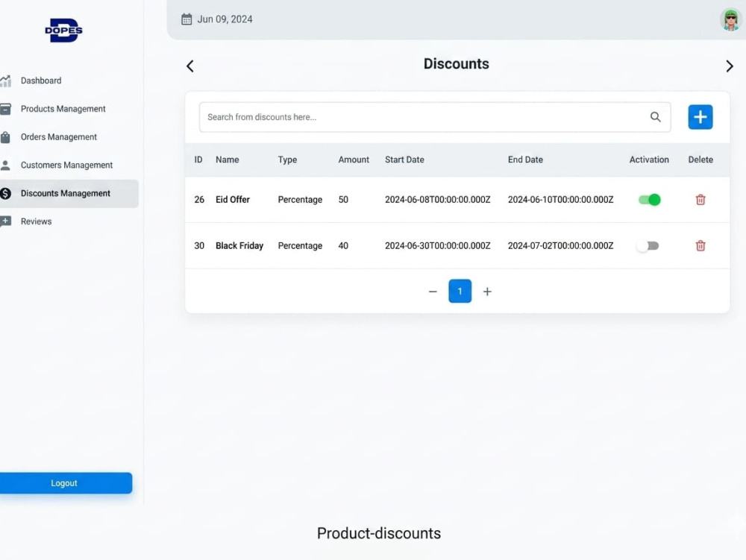Click the ID column header
The height and width of the screenshot is (560, 746).
[x=198, y=160]
